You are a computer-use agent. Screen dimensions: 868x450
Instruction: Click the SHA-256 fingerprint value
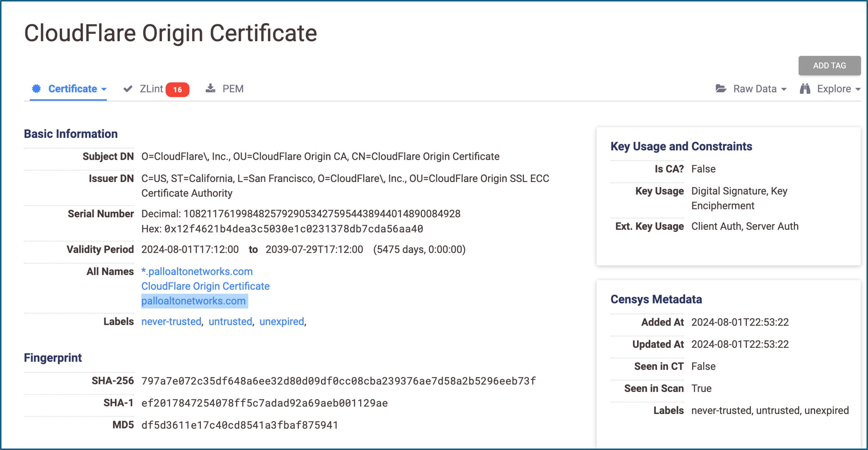(x=338, y=381)
